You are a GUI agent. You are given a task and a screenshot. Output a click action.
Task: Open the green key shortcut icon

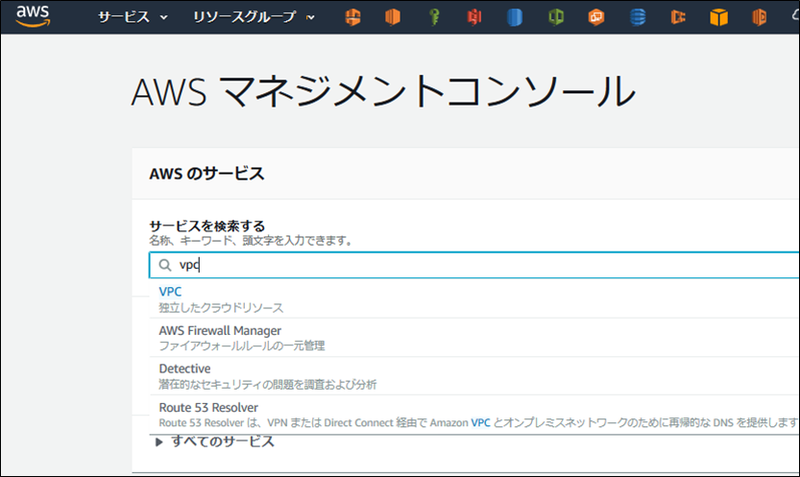click(x=434, y=17)
